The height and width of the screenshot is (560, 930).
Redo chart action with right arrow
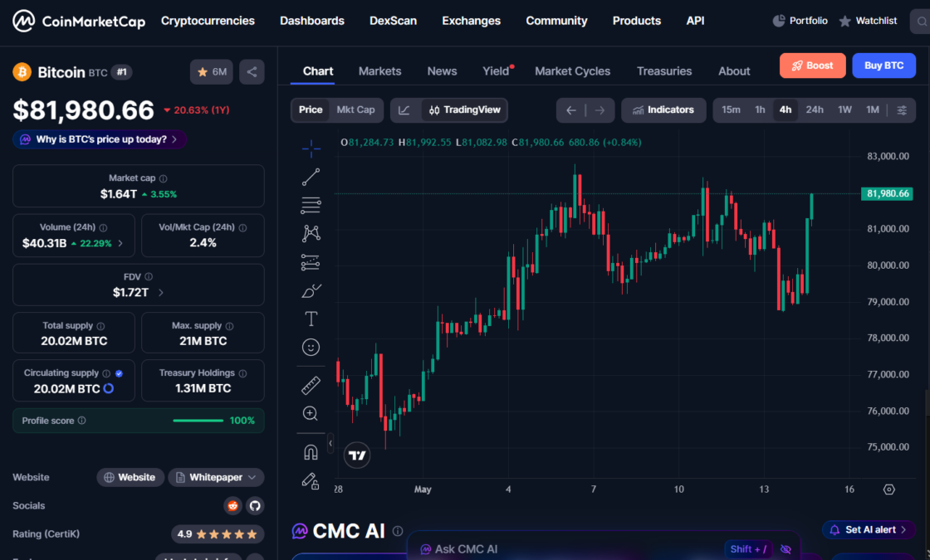pos(600,110)
